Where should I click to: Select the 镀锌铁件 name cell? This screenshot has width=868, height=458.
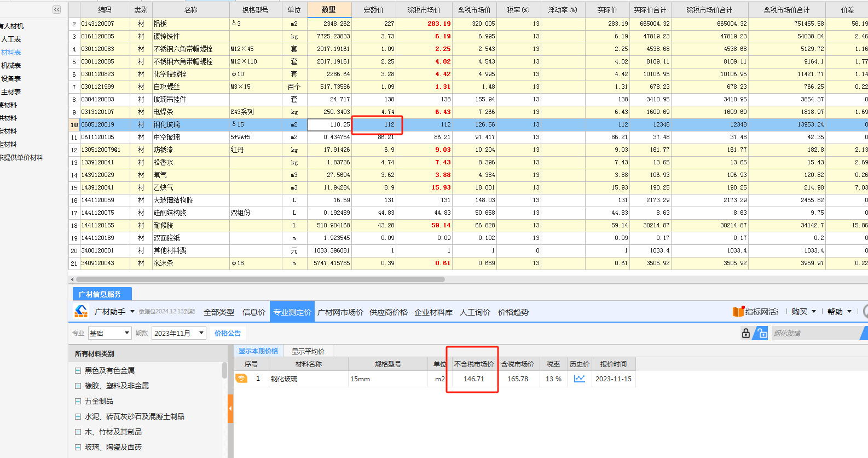coord(190,36)
